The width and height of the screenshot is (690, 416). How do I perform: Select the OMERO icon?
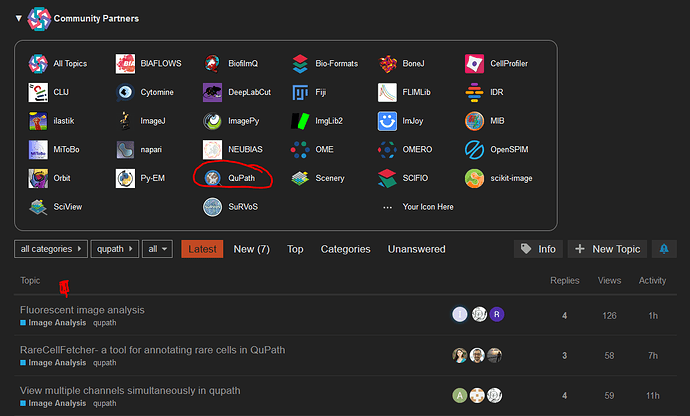[387, 150]
